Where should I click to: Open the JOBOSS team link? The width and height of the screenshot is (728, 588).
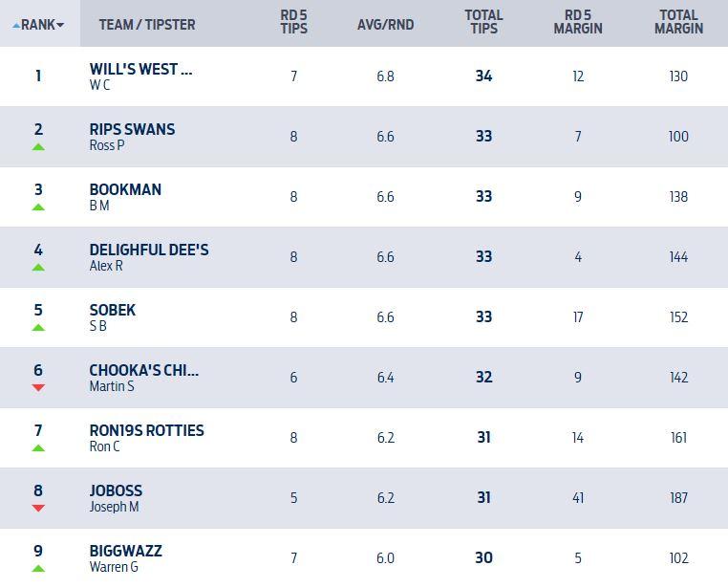pos(116,490)
